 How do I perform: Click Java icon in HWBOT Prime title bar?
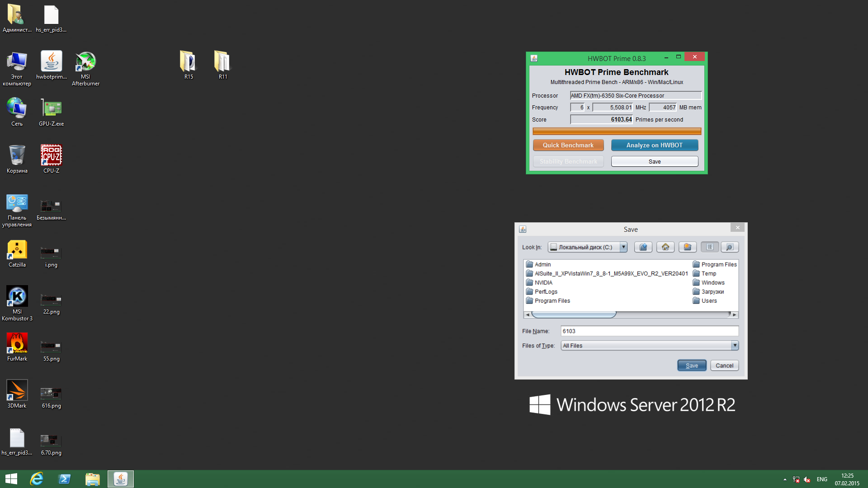(x=534, y=58)
